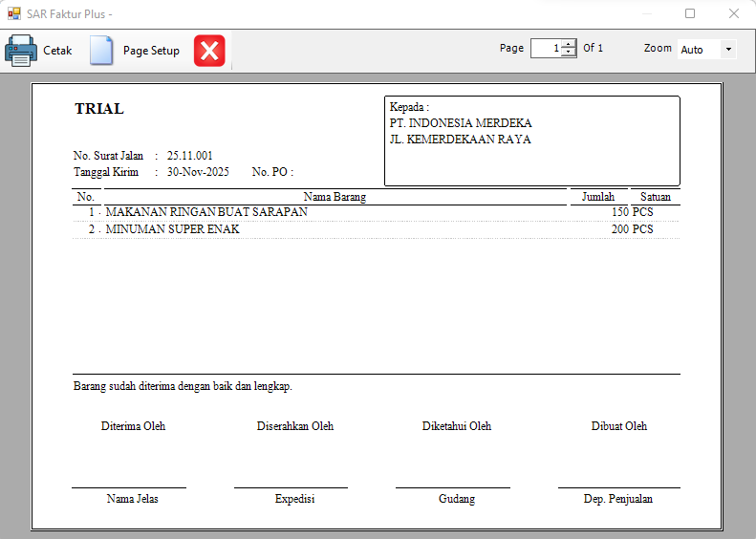Click the Page Setup text label

151,51
